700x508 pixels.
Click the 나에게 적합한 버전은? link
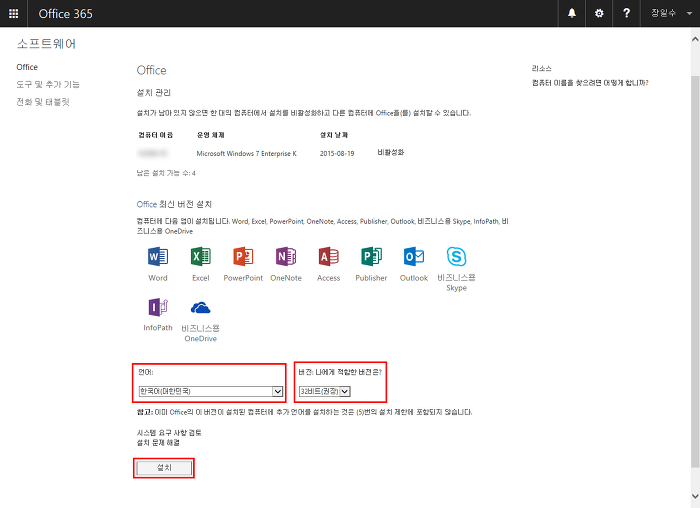tap(349, 372)
